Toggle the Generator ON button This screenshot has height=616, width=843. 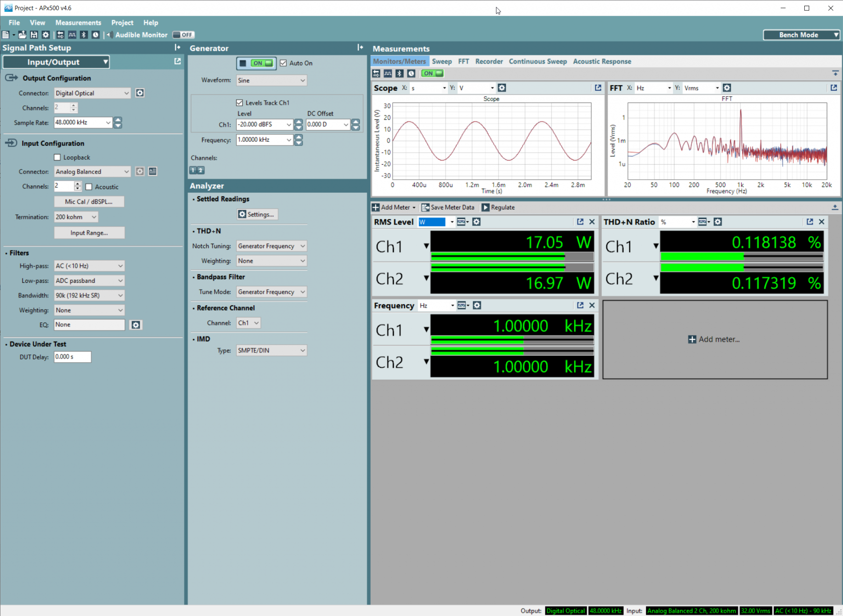click(x=257, y=63)
